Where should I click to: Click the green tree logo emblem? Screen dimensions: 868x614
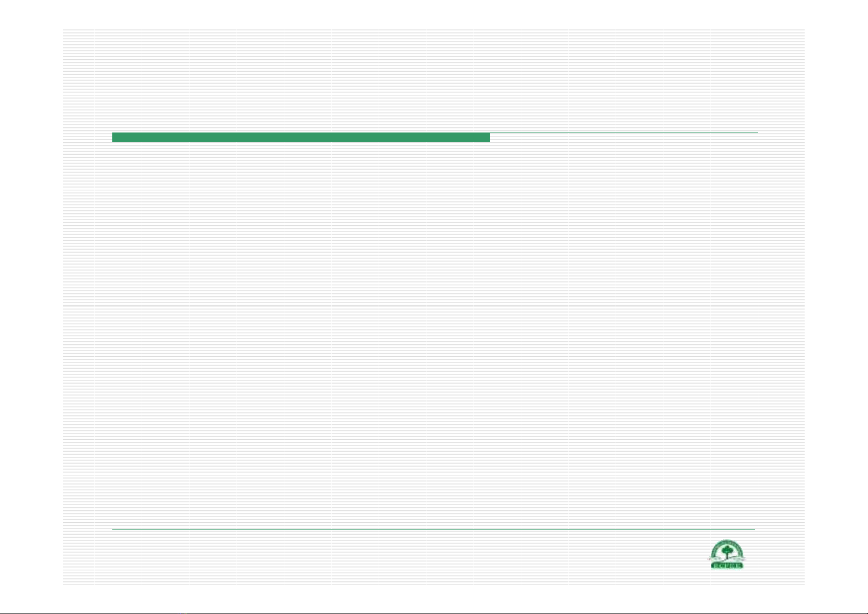pos(727,554)
